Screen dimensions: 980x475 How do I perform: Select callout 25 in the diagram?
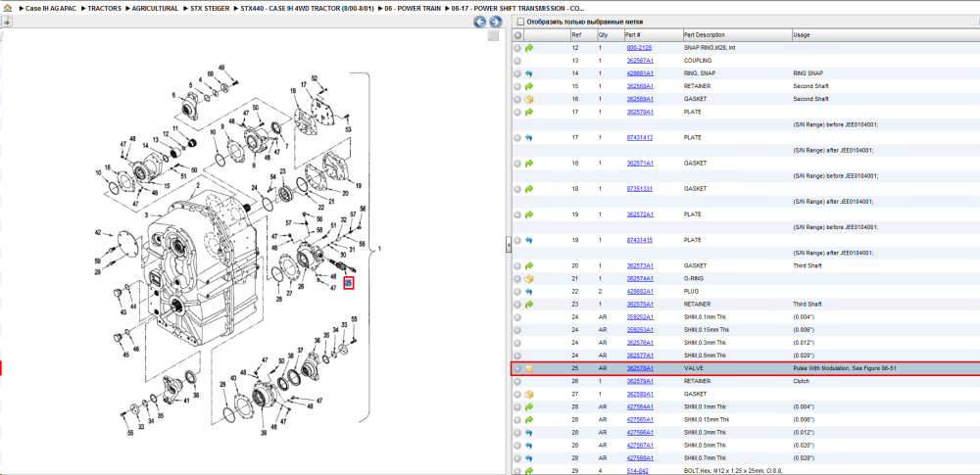(x=349, y=283)
